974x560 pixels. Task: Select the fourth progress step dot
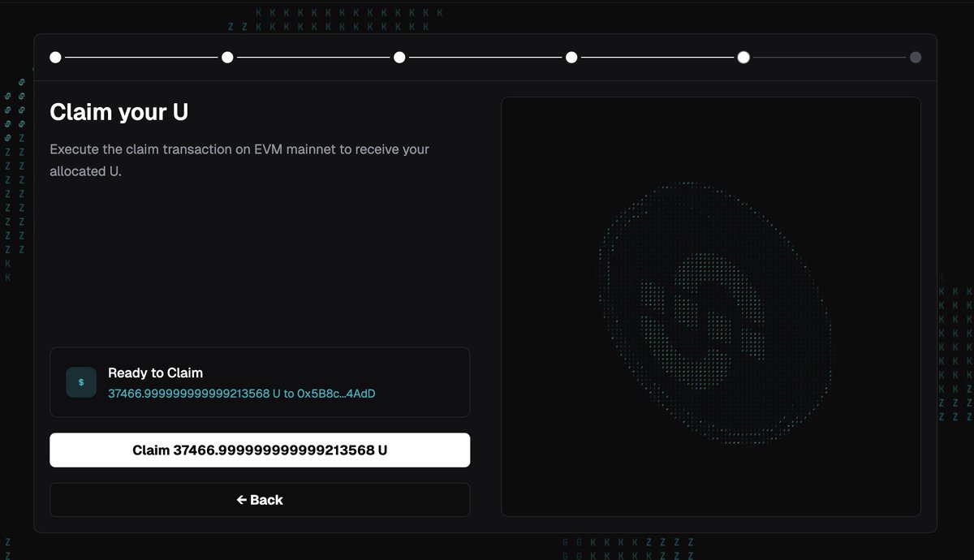[571, 58]
